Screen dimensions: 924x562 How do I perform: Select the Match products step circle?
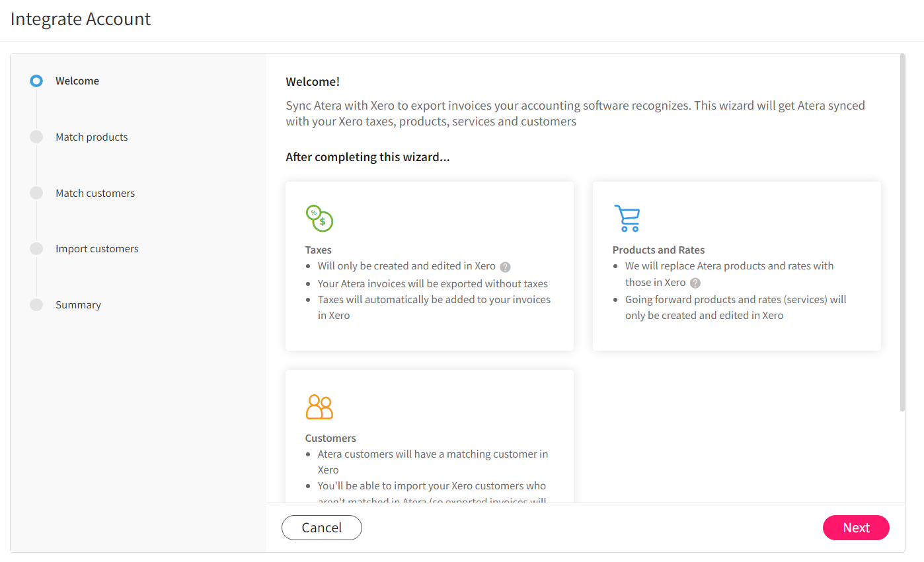click(36, 137)
